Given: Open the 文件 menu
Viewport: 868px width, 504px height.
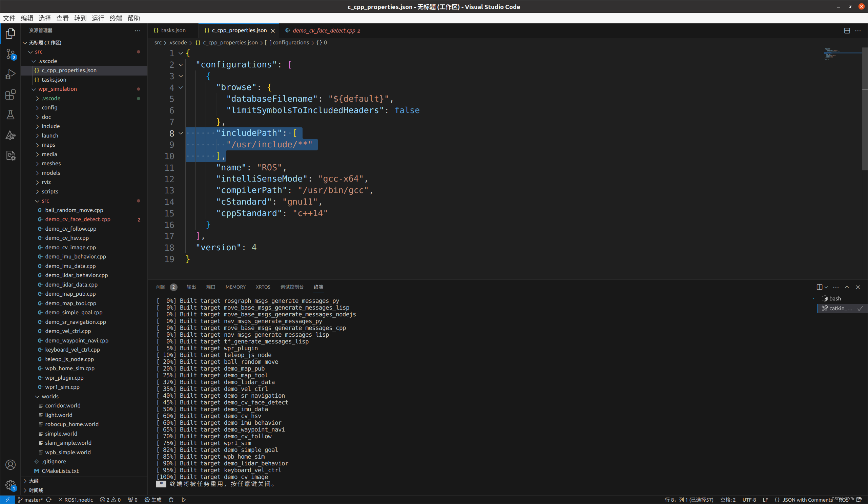Looking at the screenshot, I should pos(9,18).
